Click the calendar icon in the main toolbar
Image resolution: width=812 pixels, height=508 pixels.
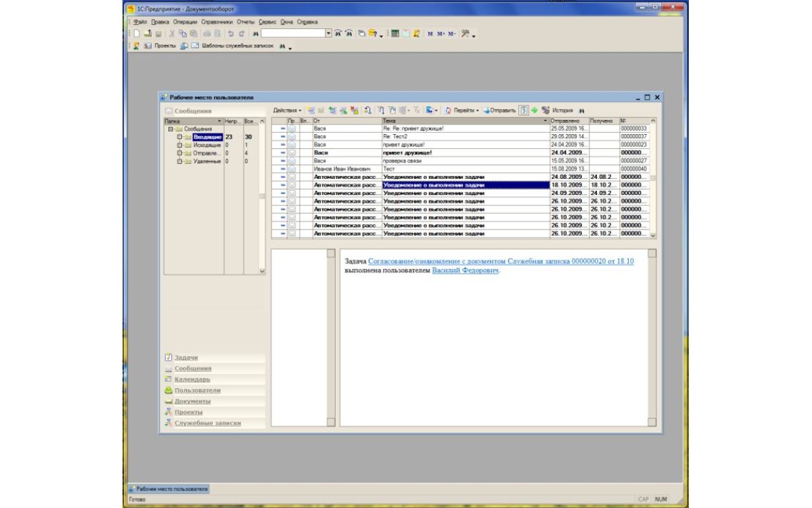click(406, 33)
